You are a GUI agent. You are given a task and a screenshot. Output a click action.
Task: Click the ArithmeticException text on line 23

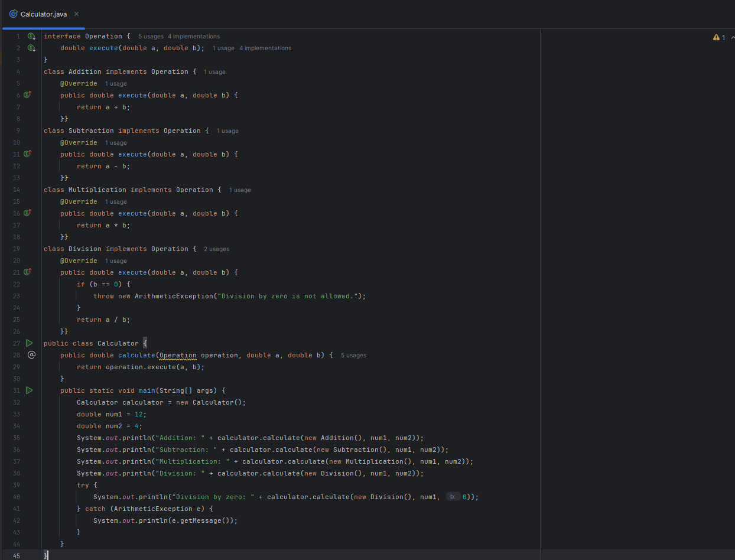point(174,296)
